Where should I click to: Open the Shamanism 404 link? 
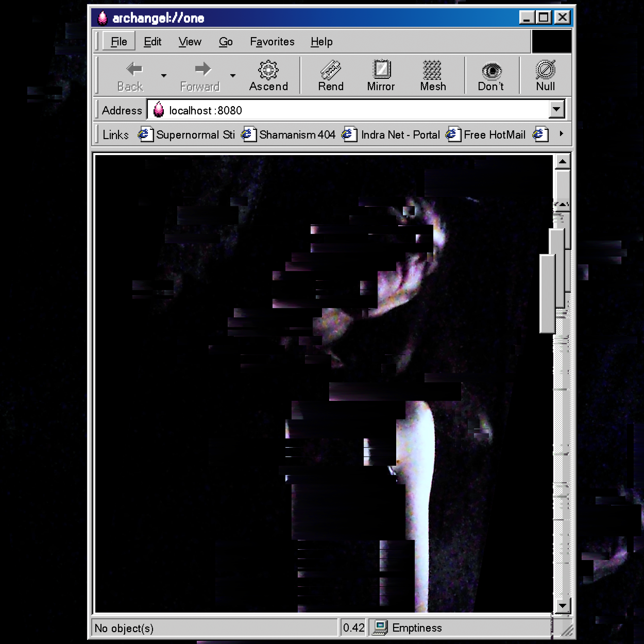tap(297, 135)
